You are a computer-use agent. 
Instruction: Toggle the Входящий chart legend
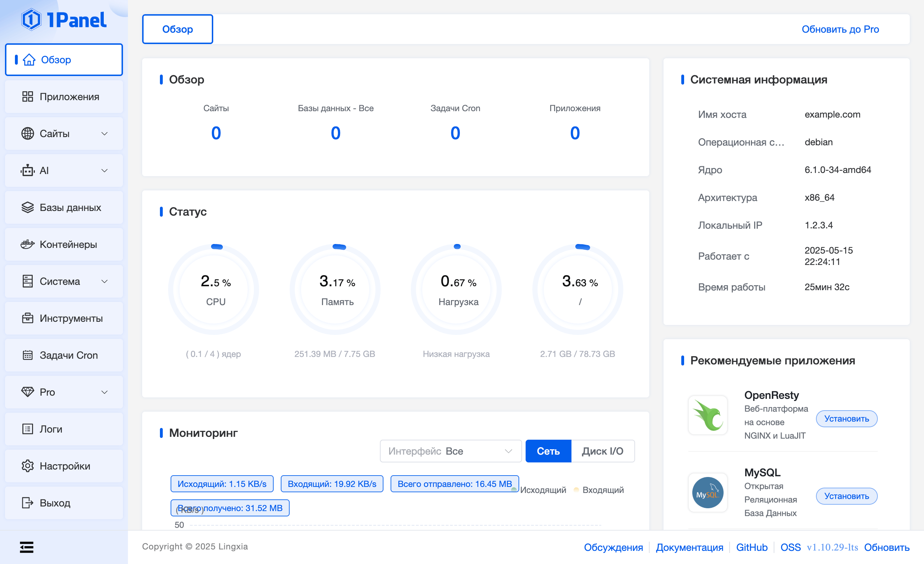pos(598,490)
